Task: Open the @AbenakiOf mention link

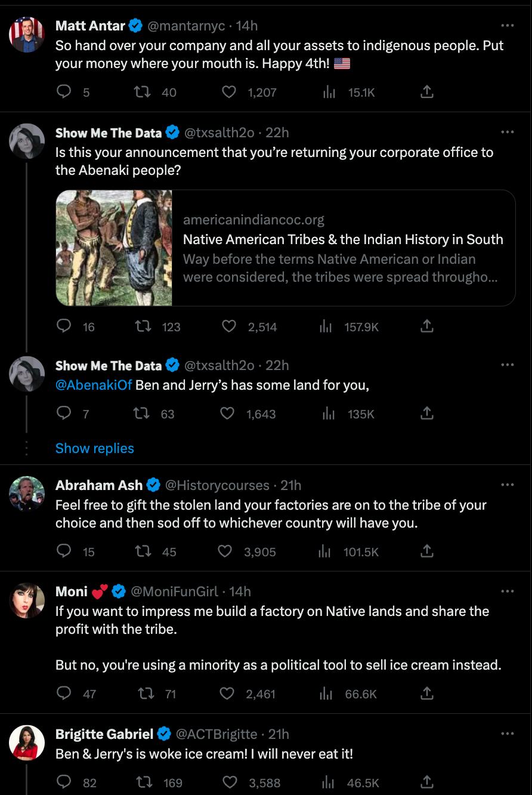Action: [94, 385]
